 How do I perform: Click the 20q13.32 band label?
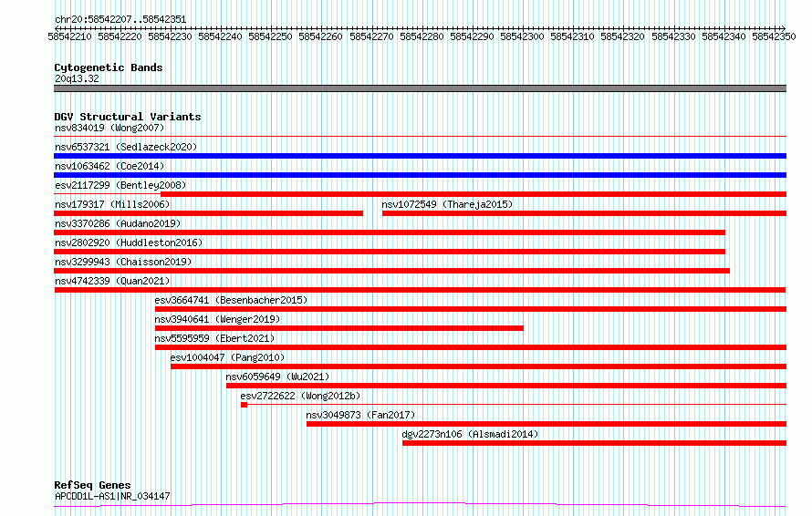pos(77,78)
